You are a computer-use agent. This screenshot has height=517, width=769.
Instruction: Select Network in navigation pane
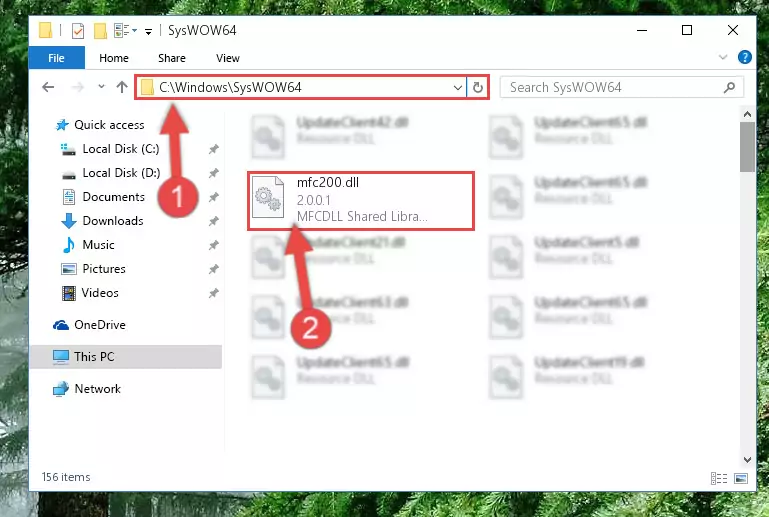coord(98,389)
